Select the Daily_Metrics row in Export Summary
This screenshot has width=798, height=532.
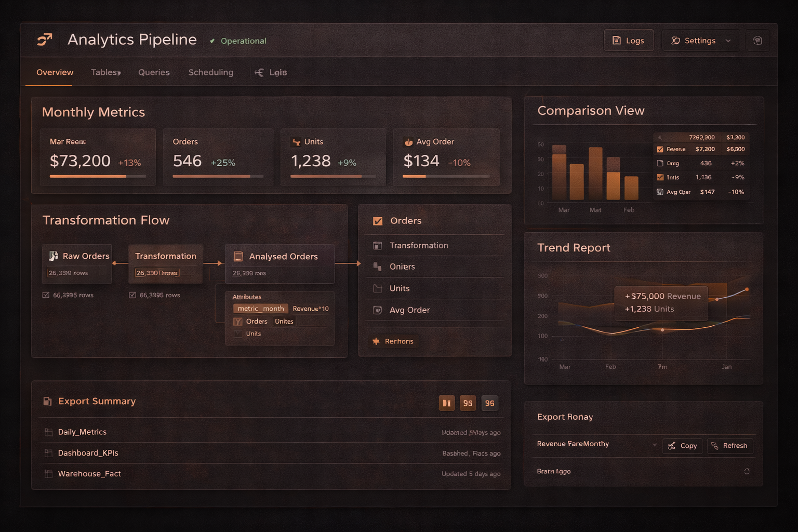click(82, 432)
